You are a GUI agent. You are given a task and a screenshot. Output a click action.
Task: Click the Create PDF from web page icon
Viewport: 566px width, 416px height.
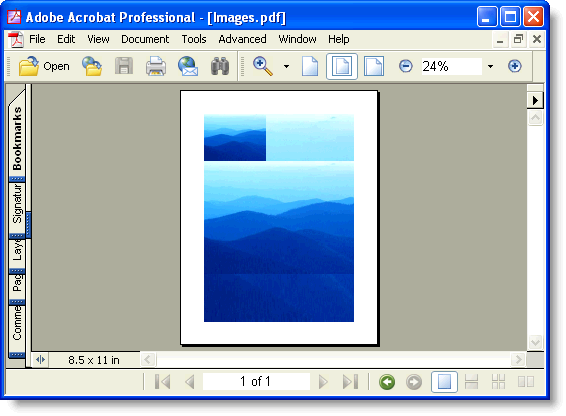click(x=92, y=66)
